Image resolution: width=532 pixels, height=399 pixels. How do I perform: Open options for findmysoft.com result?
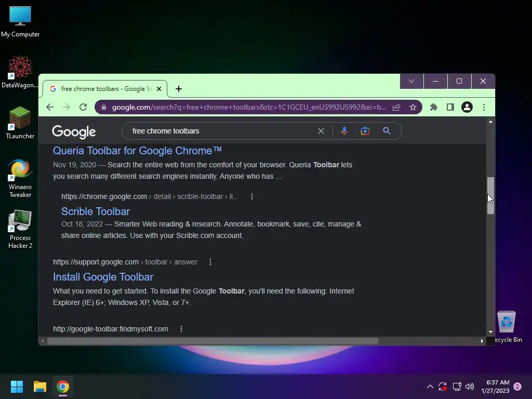(x=181, y=329)
